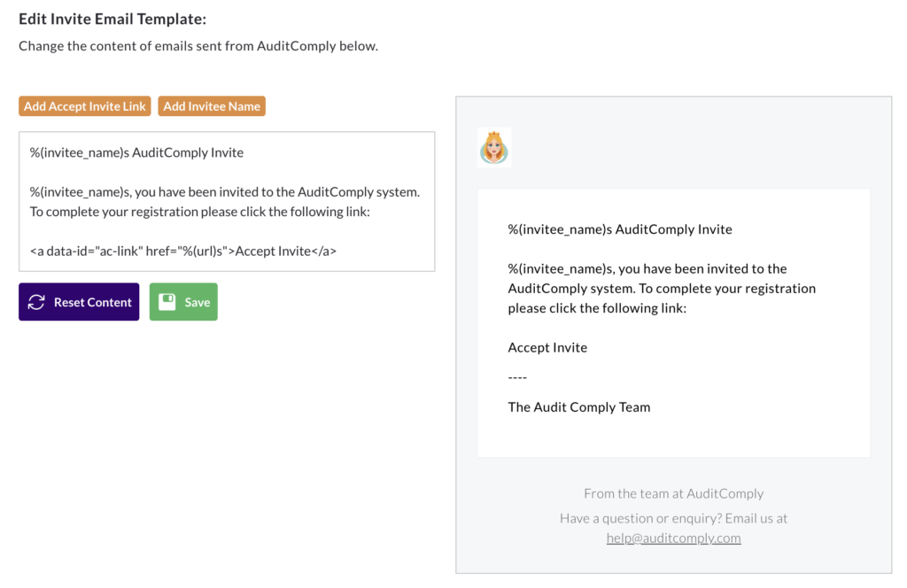907x588 pixels.
Task: Click Add Accept Invite Link button
Action: pos(84,106)
